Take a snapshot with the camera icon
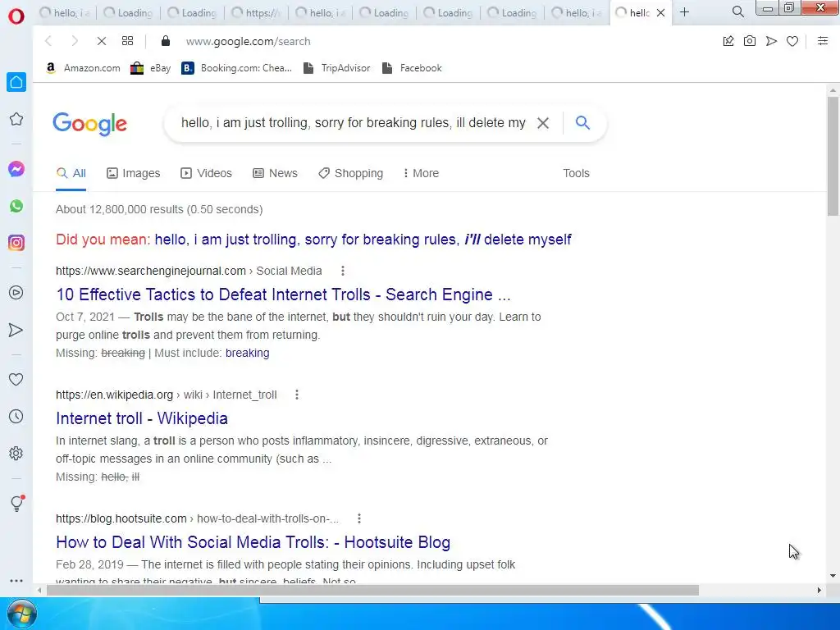Image resolution: width=840 pixels, height=630 pixels. click(750, 41)
